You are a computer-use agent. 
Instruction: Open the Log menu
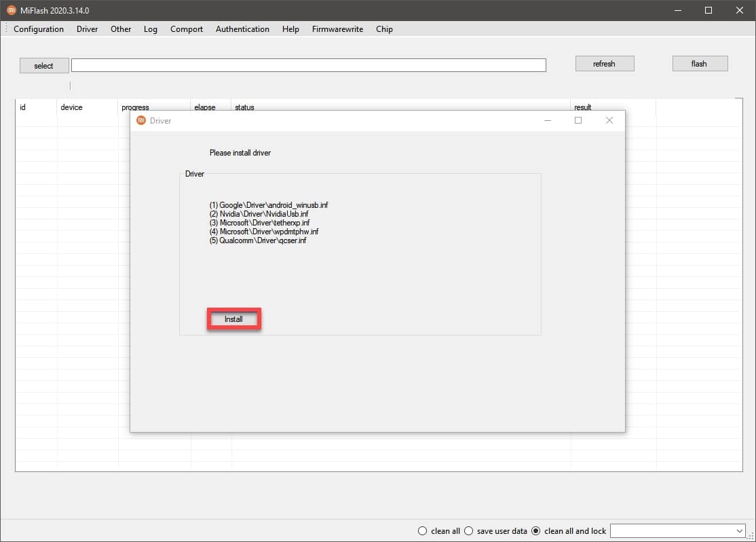click(151, 29)
